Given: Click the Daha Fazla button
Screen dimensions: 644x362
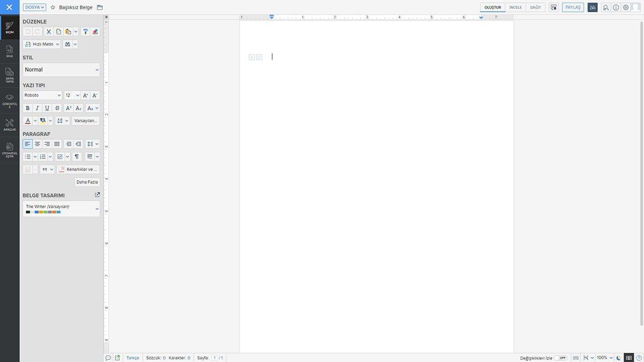Looking at the screenshot, I should pyautogui.click(x=87, y=181).
